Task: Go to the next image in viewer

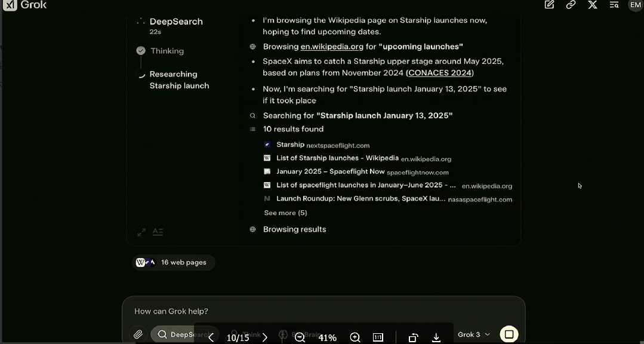Action: point(265,337)
